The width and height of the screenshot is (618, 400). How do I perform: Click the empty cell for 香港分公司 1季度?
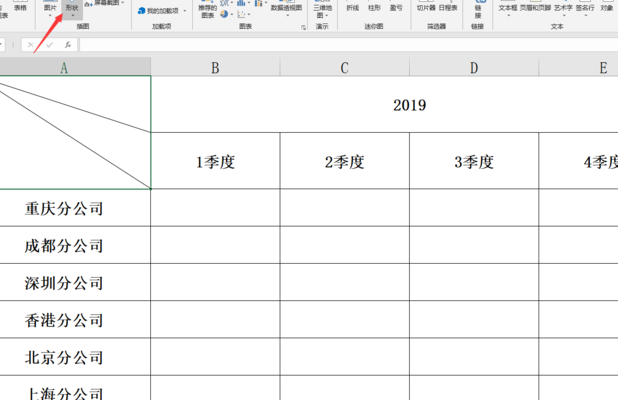point(215,320)
